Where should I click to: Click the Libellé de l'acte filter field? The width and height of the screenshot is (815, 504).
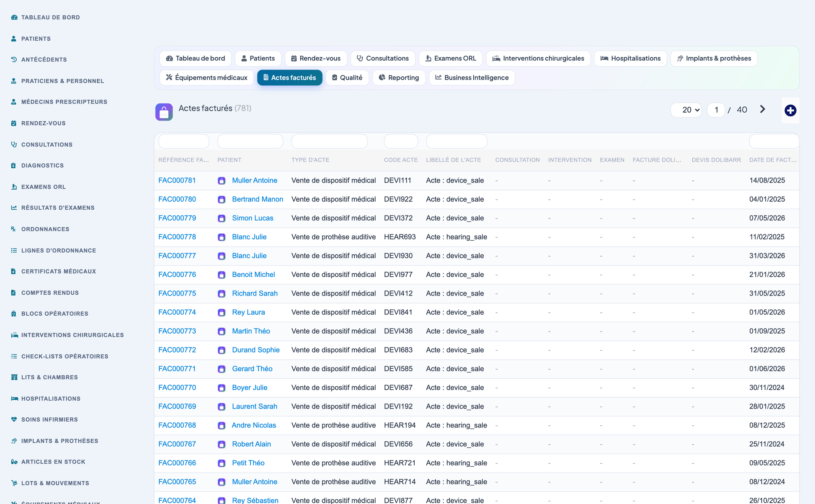click(457, 141)
